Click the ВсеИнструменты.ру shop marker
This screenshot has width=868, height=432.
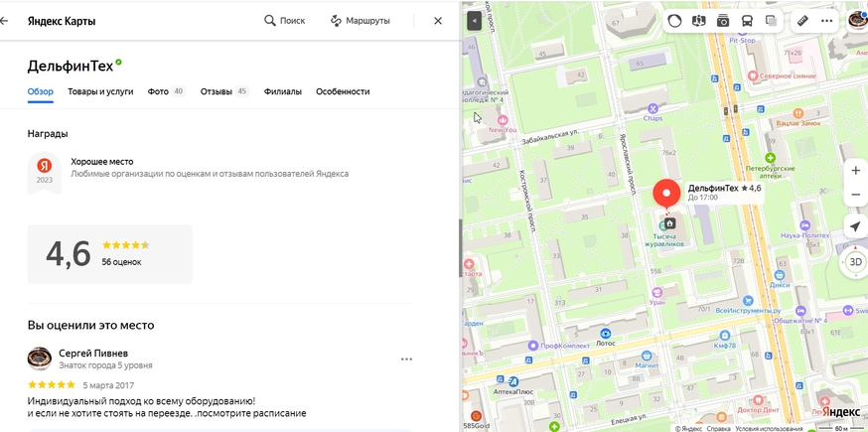(749, 301)
